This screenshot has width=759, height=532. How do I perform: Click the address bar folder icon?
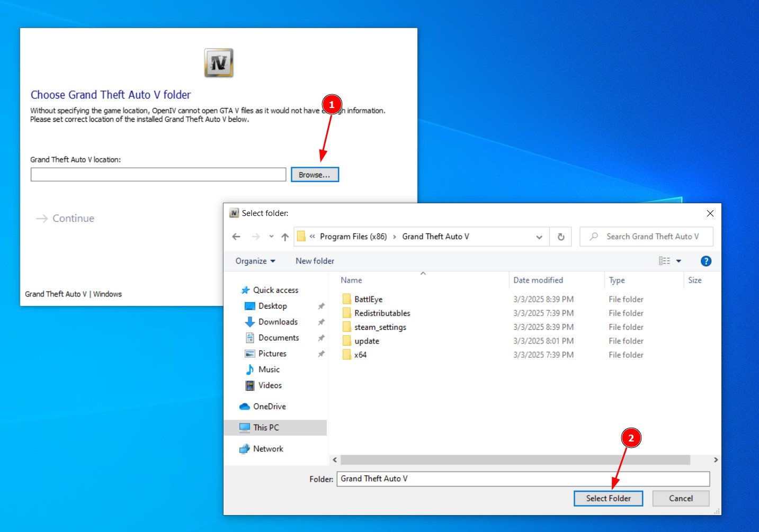(x=301, y=237)
